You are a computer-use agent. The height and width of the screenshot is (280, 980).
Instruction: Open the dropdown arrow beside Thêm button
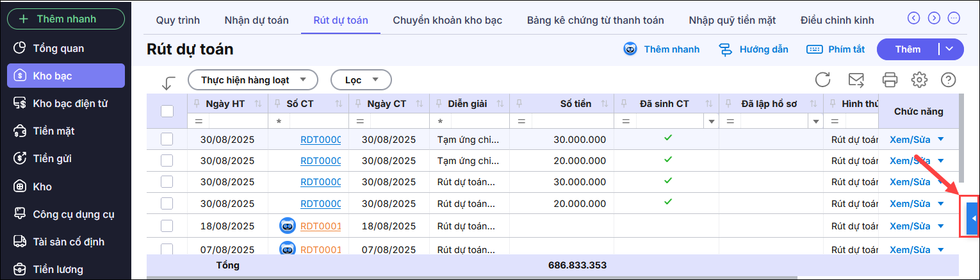tap(951, 49)
